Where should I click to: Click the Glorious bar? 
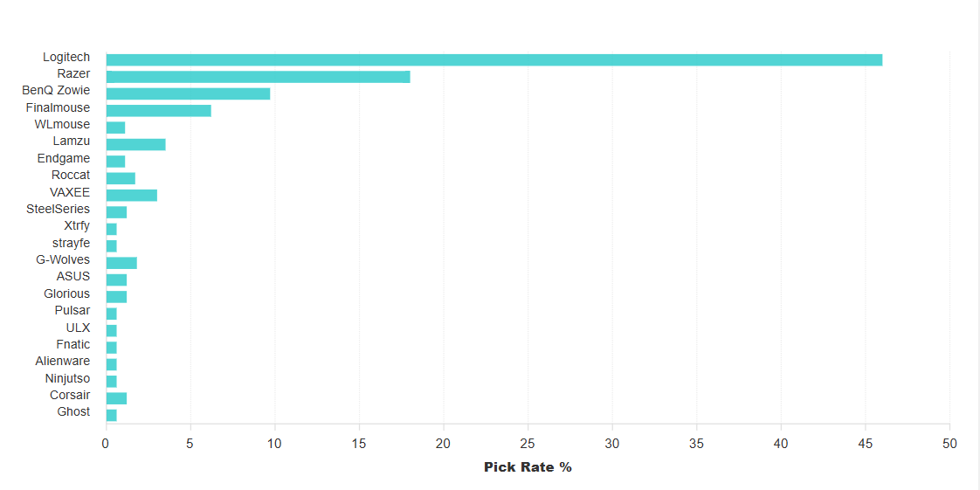116,296
